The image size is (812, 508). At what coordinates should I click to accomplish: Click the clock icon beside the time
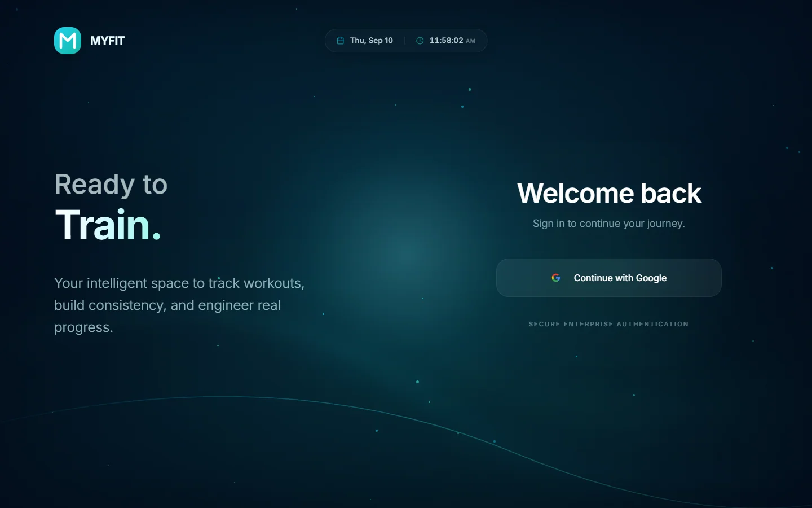420,41
